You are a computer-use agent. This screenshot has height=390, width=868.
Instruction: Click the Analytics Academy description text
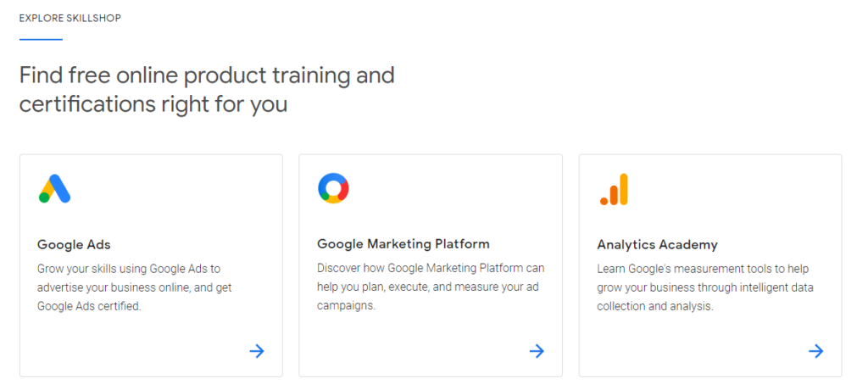coord(705,287)
